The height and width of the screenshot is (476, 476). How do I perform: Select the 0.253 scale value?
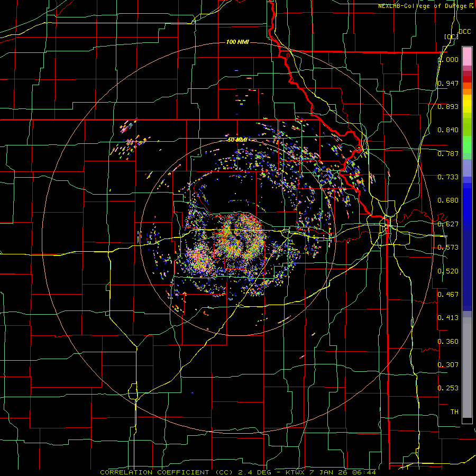pyautogui.click(x=448, y=388)
